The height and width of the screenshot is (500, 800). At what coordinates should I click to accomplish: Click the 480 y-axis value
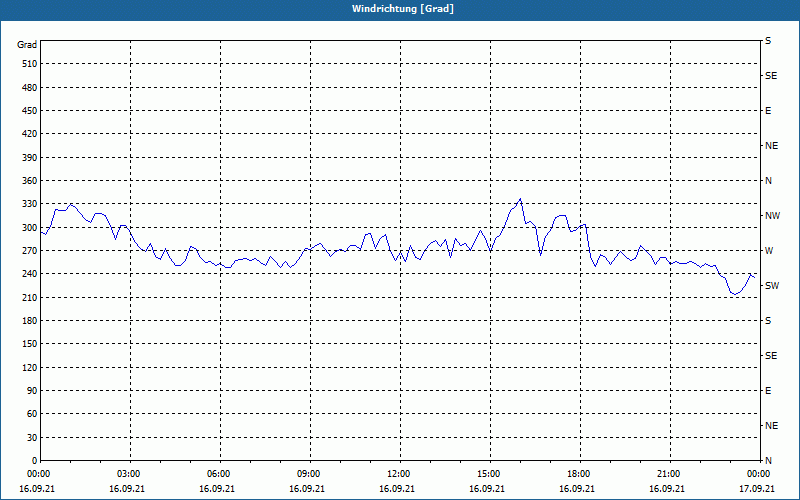tap(30, 88)
